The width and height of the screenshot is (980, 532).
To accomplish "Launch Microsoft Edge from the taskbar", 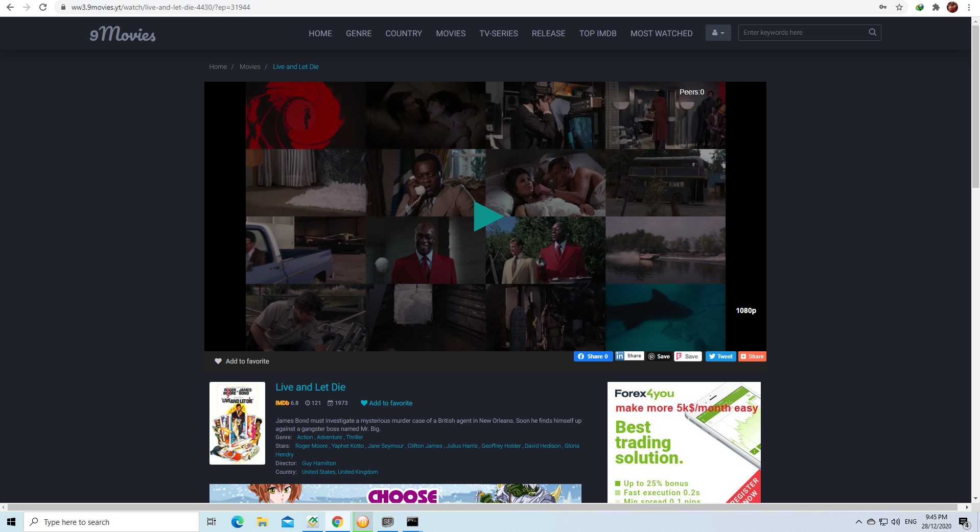I will coord(237,522).
